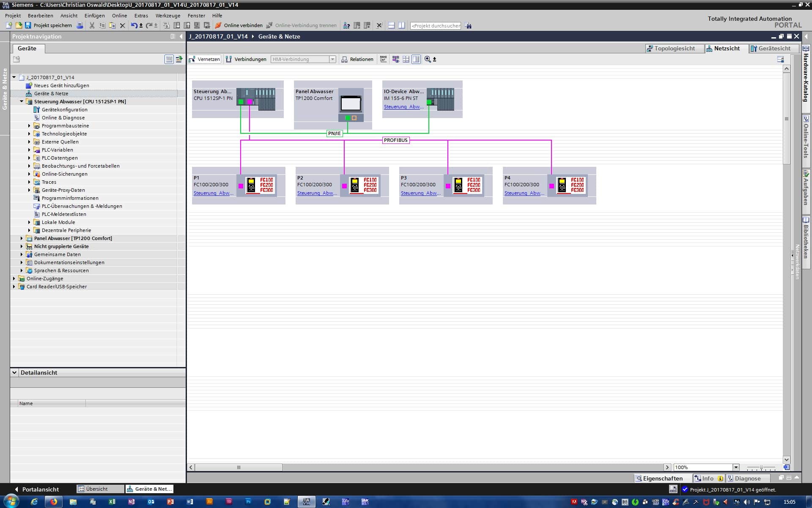Viewport: 812px width, 508px height.
Task: Click the Vernetzen button
Action: coord(205,59)
